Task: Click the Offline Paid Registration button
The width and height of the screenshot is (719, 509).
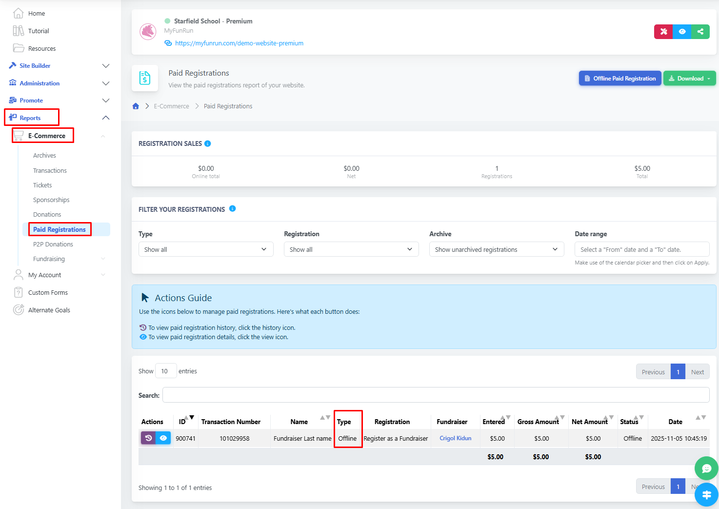Action: (x=619, y=78)
